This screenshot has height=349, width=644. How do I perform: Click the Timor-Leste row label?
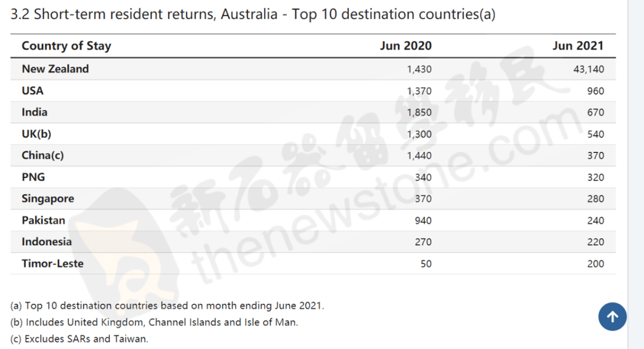[x=52, y=263]
